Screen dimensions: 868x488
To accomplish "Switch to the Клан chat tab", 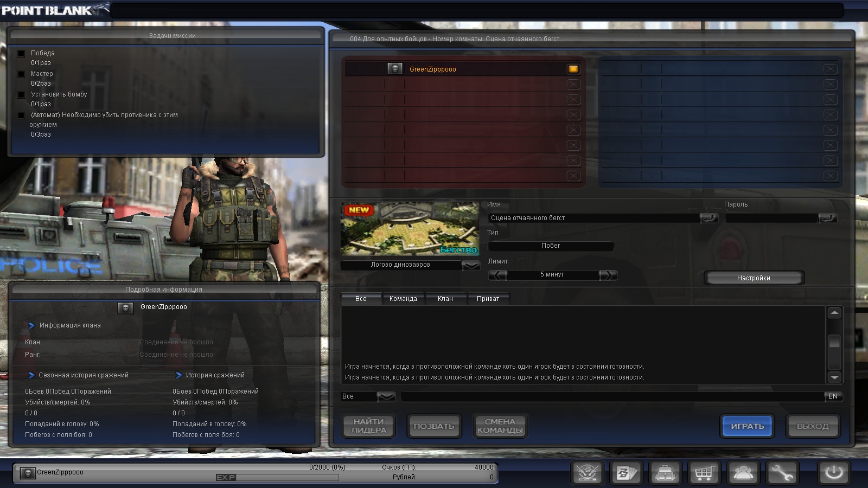I will coord(445,299).
